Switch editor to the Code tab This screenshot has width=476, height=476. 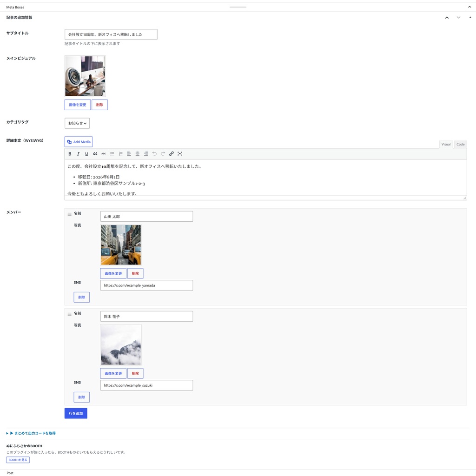point(460,145)
